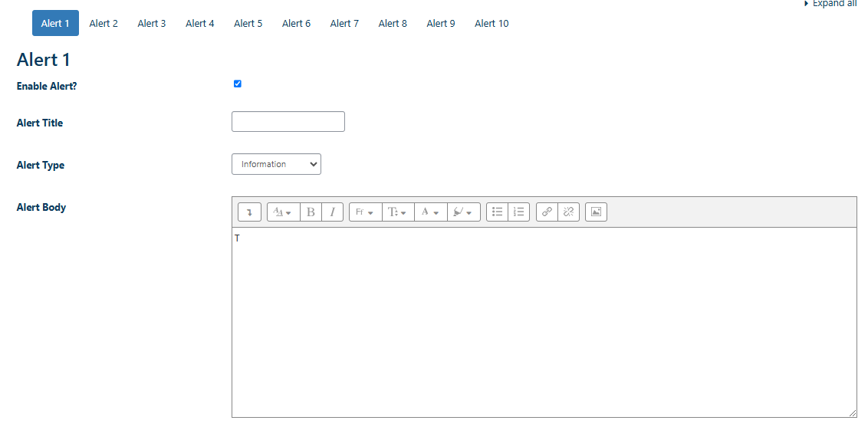Insert an unordered bullet list
This screenshot has width=868, height=427.
pyautogui.click(x=497, y=212)
